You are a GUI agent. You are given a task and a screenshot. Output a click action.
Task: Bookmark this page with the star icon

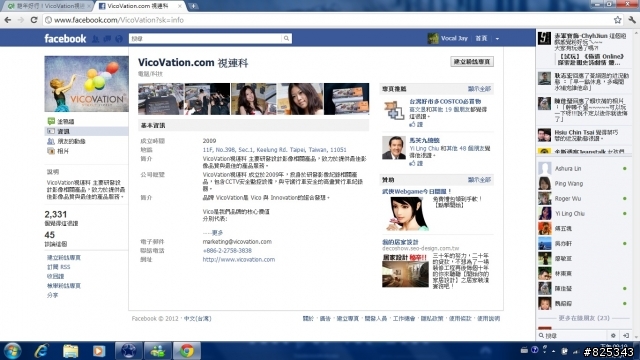tap(617, 20)
